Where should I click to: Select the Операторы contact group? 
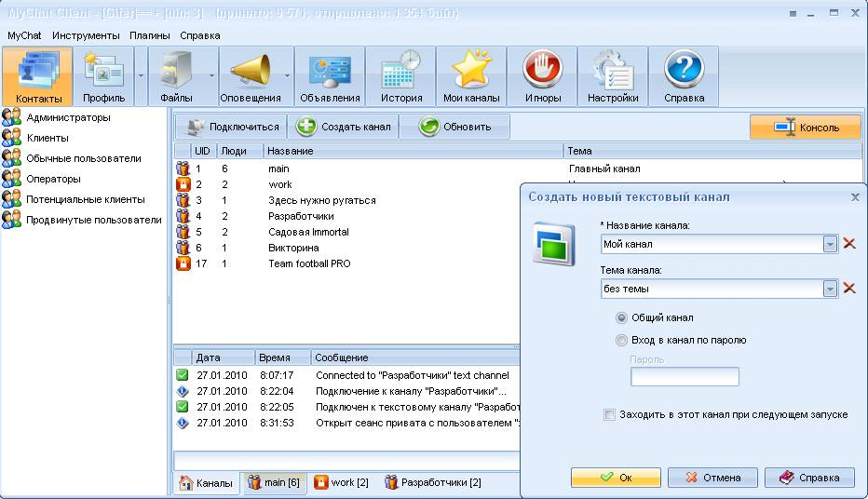(53, 179)
